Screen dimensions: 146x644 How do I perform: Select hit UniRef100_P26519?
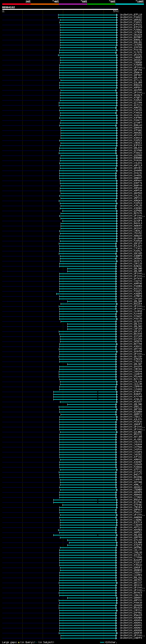(x=131, y=203)
